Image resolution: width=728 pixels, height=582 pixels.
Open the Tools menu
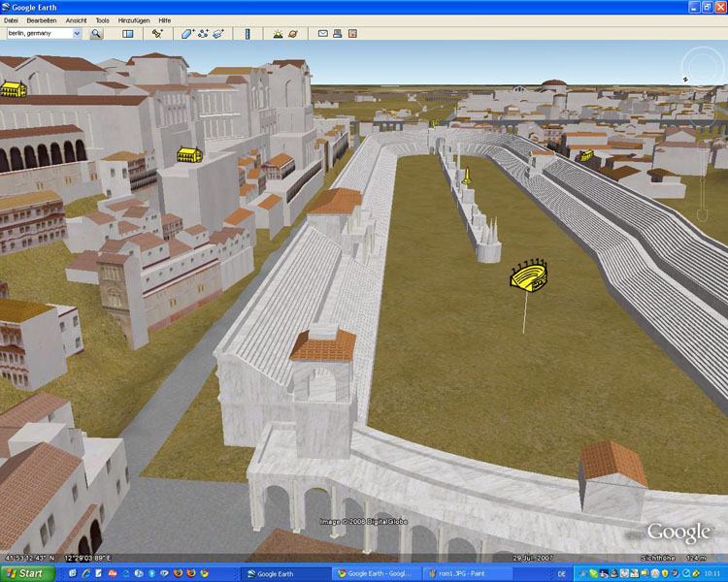102,20
